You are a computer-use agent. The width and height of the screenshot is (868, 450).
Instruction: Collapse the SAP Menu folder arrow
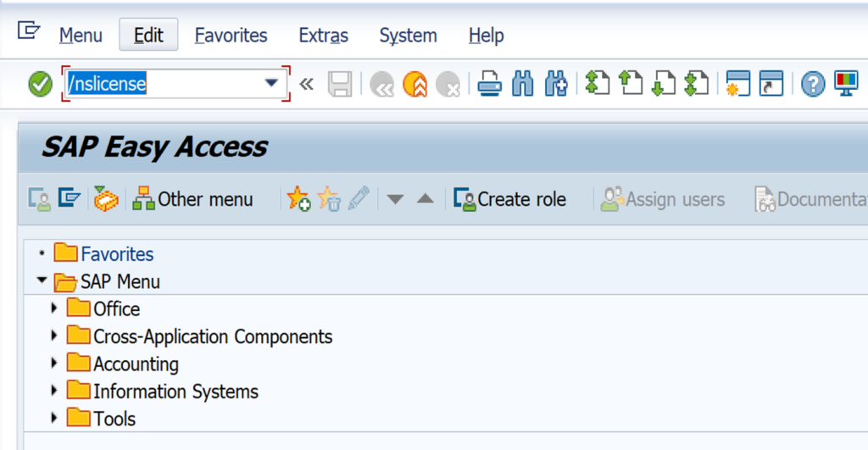click(42, 280)
